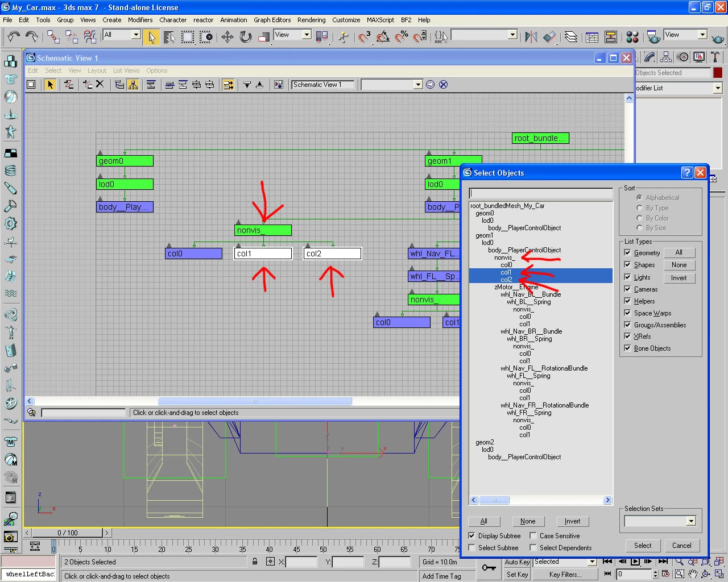Click the Select and Rotate tool
The height and width of the screenshot is (582, 728).
point(245,37)
